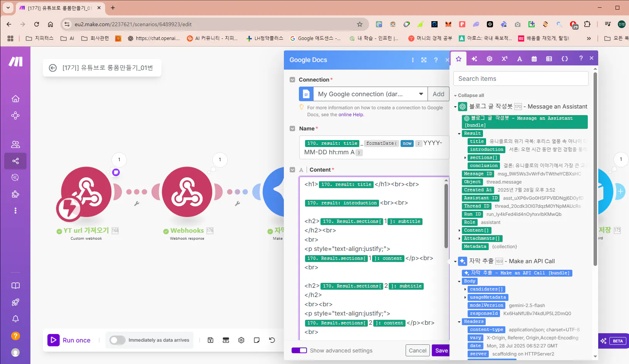
Task: Toggle the Name field checkbox
Action: pyautogui.click(x=292, y=129)
